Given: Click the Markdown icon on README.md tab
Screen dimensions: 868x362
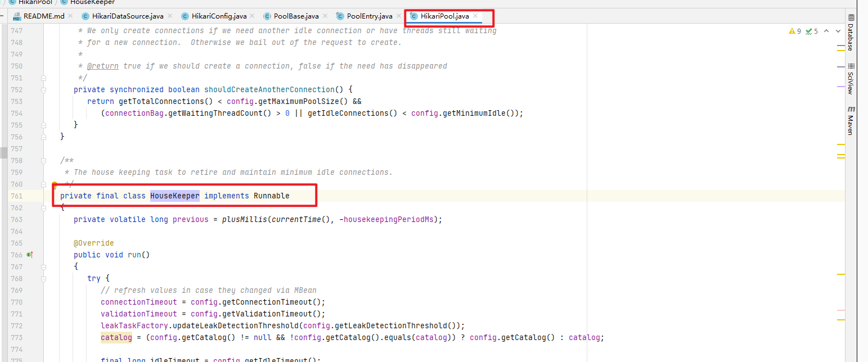Looking at the screenshot, I should point(17,16).
